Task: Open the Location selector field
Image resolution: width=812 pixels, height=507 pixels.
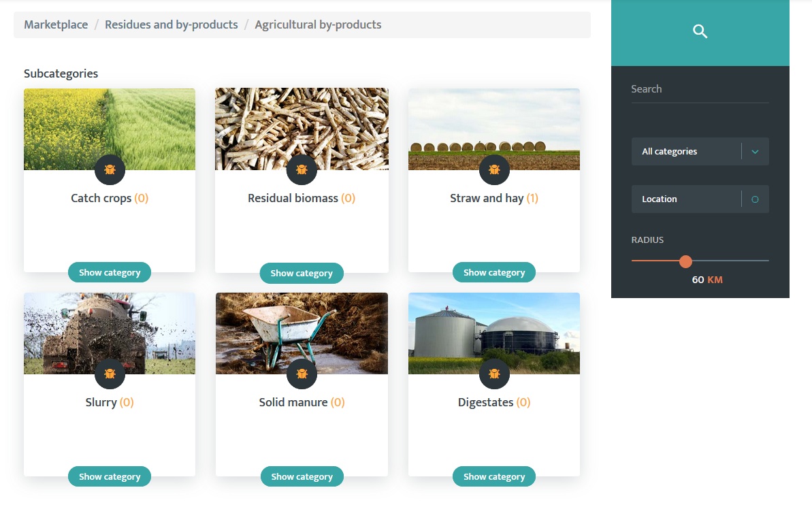Action: tap(700, 199)
